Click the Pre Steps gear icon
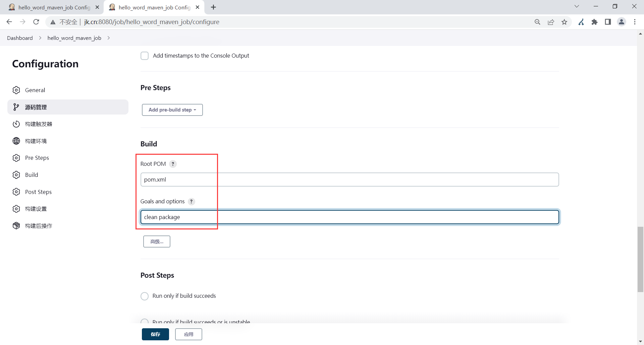 (x=16, y=158)
